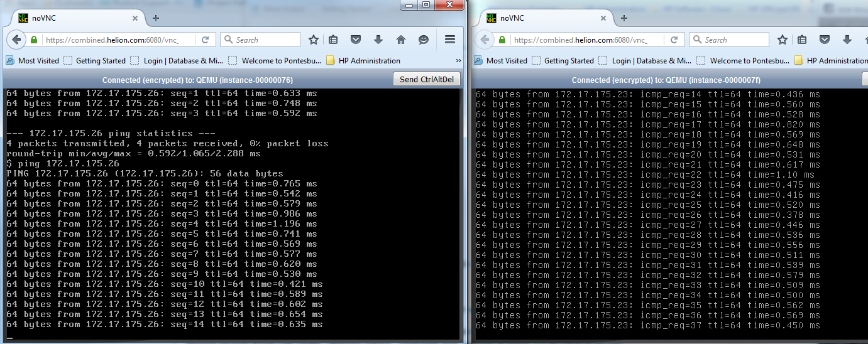Viewport: 868px width, 344px height.
Task: Open downloads arrow in right window
Action: click(847, 40)
